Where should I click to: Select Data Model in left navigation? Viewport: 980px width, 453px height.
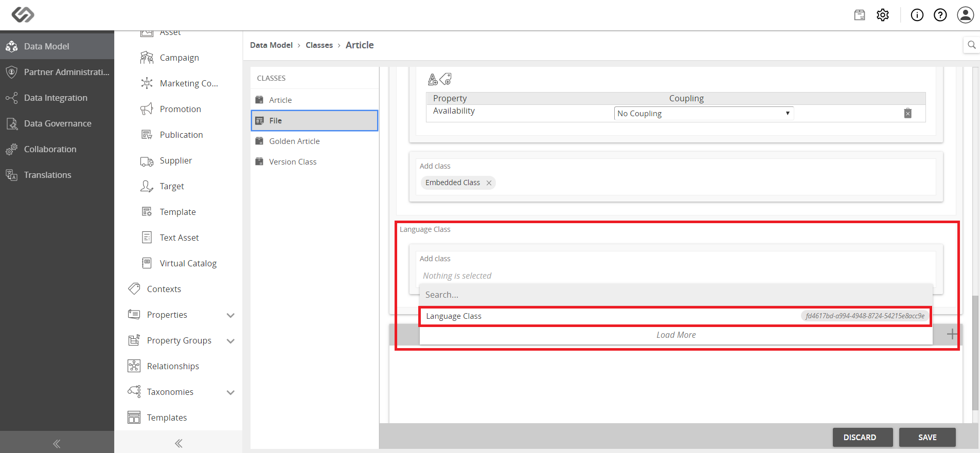click(x=57, y=46)
